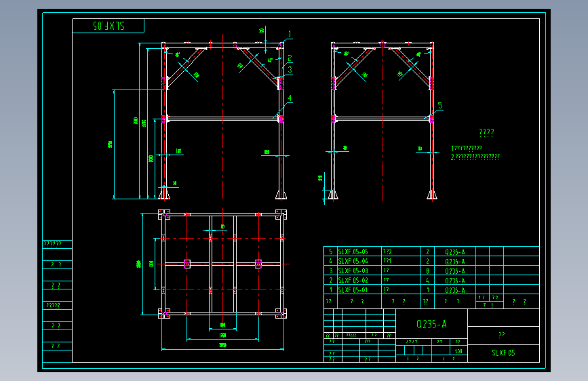Click the SLXF 05-01 parts list entry
Screen dimensions: 588x381
coord(353,290)
